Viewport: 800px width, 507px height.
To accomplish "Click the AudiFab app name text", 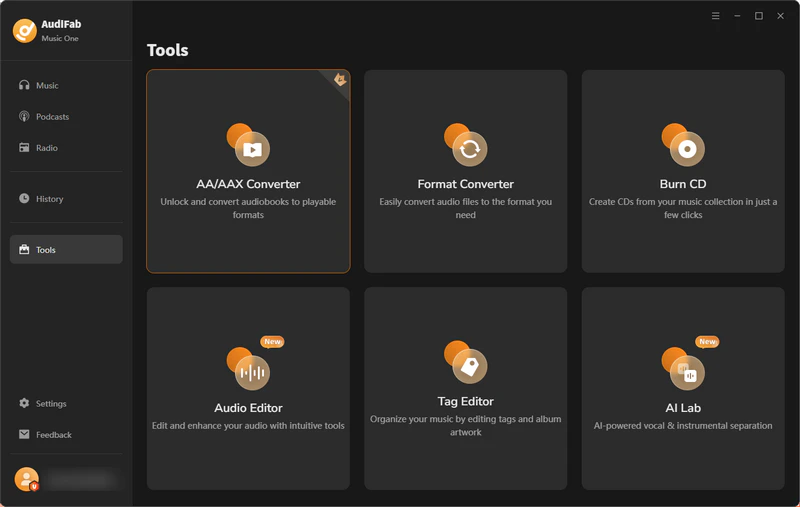I will pos(61,24).
